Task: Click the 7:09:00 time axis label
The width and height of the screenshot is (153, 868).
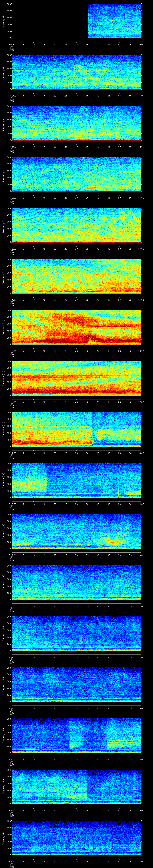Action: [12, 44]
